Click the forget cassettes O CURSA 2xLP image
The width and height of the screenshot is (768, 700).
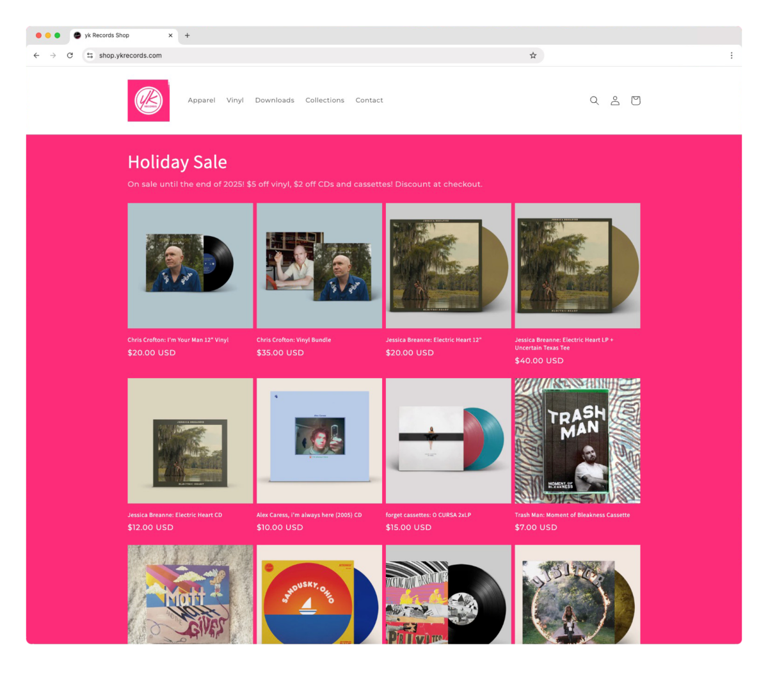[448, 440]
